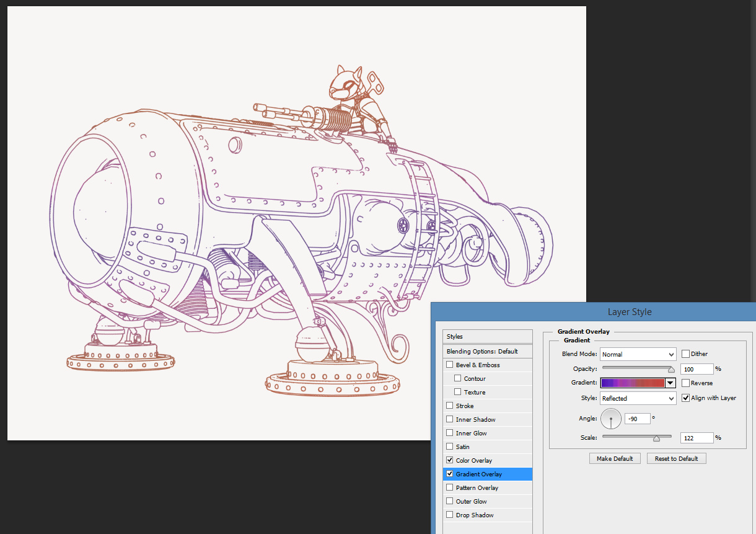
Task: Select Blending Options: Default entry
Action: coord(482,352)
